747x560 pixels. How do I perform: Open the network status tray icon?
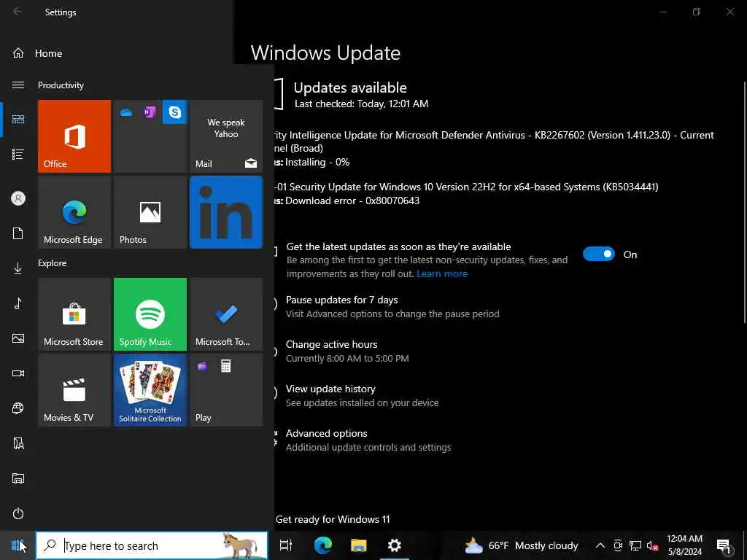pos(635,545)
